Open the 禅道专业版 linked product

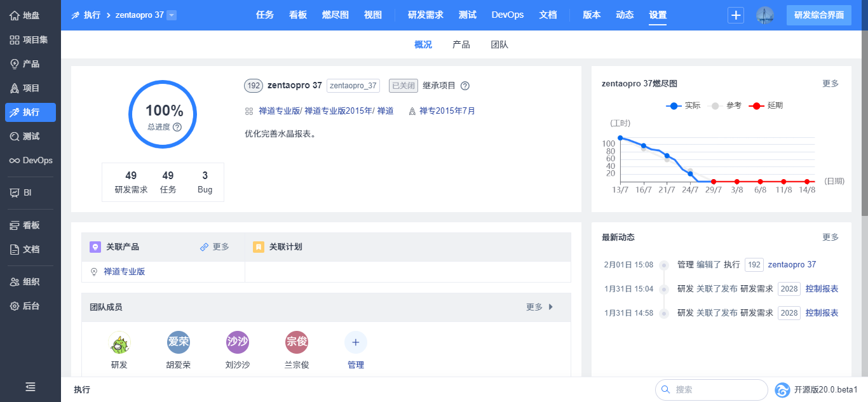[x=125, y=271]
